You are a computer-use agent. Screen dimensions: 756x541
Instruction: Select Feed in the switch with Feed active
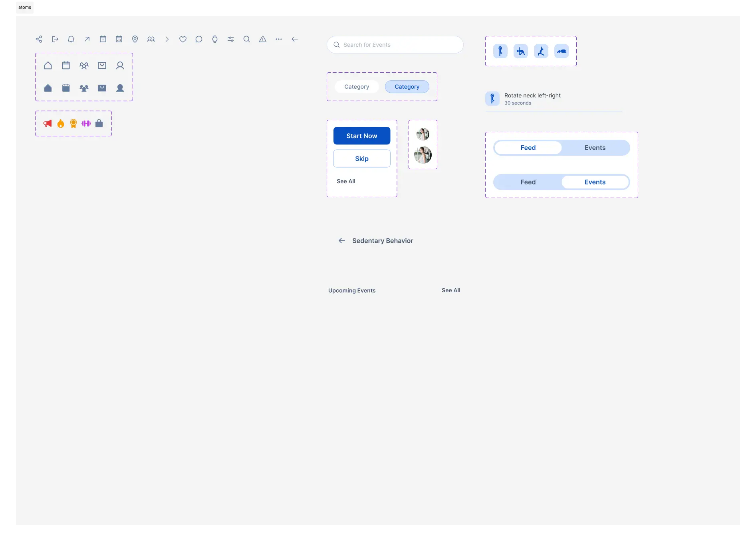coord(528,148)
